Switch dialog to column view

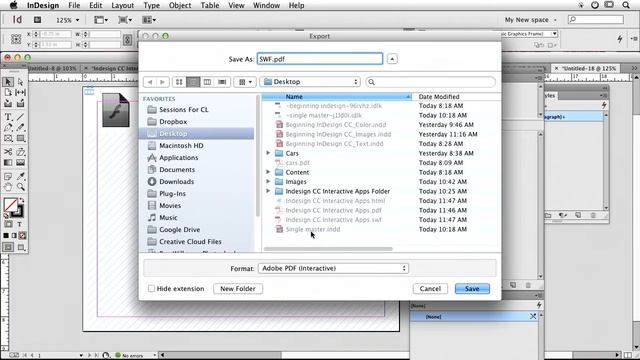[207, 82]
